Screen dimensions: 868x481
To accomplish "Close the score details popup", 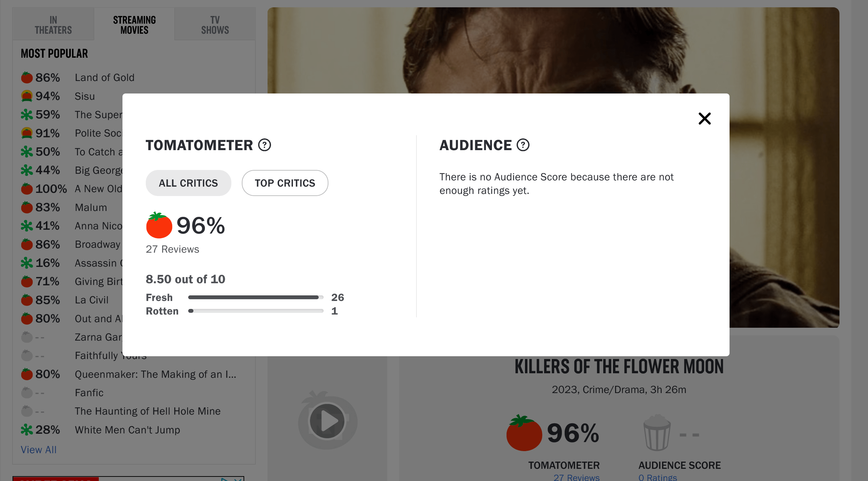I will 704,119.
